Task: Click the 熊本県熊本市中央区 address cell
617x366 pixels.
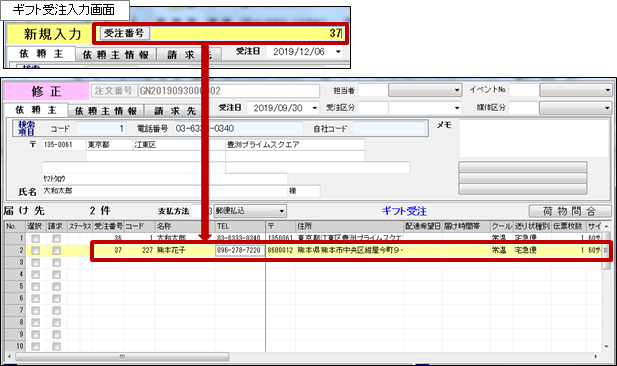Action: [x=349, y=250]
